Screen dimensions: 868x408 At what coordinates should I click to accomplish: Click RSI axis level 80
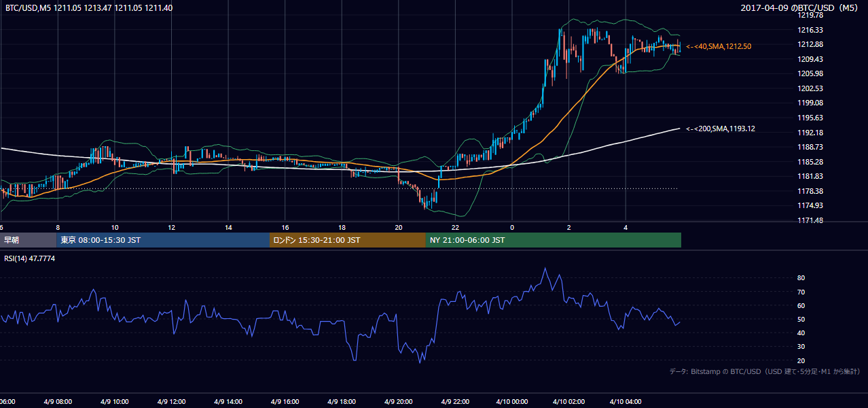click(801, 278)
